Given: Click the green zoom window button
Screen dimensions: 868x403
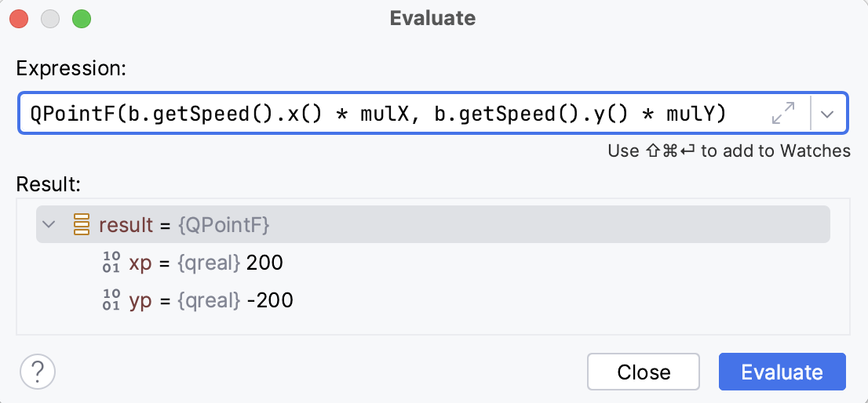Looking at the screenshot, I should pyautogui.click(x=82, y=19).
